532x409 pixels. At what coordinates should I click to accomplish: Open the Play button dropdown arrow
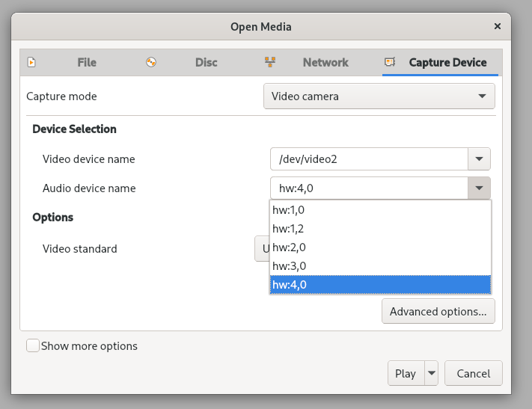click(431, 373)
